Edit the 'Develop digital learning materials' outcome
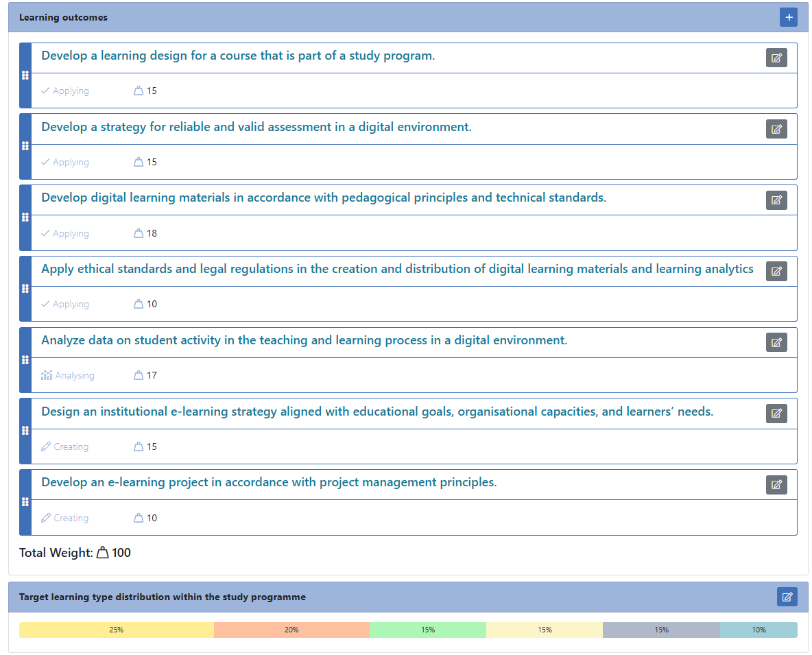Viewport: 812px width, 655px height. point(776,200)
